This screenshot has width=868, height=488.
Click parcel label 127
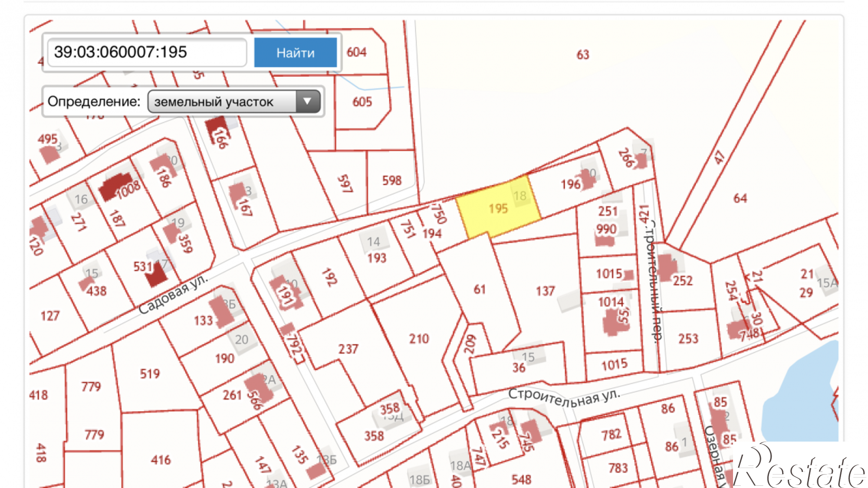[x=50, y=316]
